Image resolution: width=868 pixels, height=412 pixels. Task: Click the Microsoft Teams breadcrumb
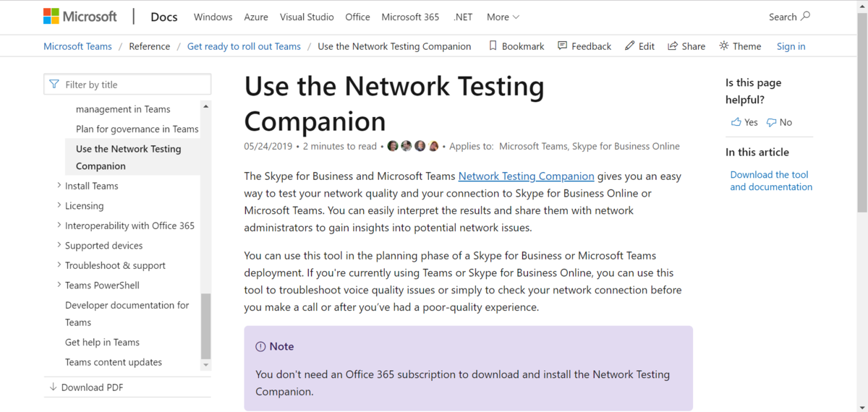tap(77, 46)
